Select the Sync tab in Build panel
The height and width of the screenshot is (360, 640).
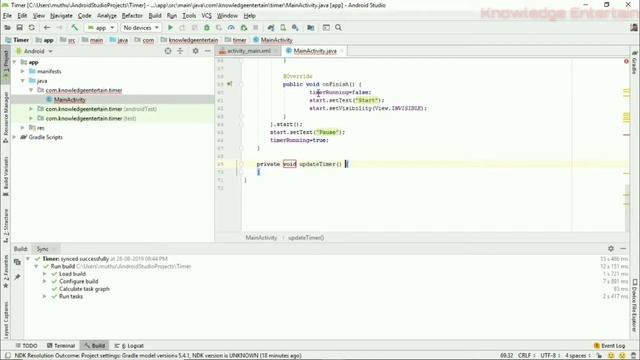click(x=45, y=249)
